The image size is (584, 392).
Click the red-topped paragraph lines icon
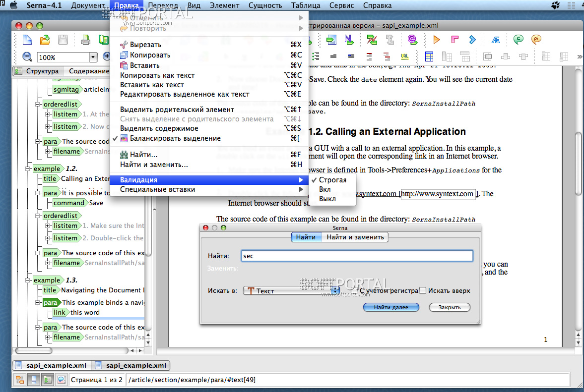(369, 56)
